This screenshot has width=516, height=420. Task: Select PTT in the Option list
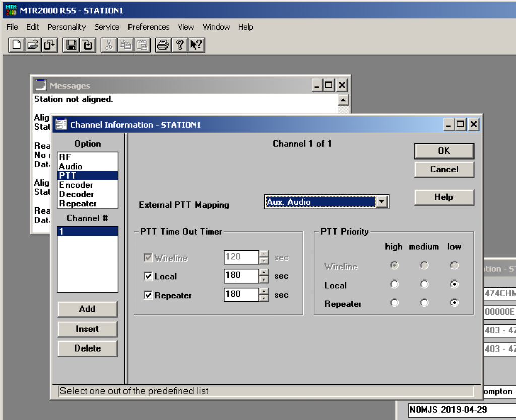[x=88, y=175]
